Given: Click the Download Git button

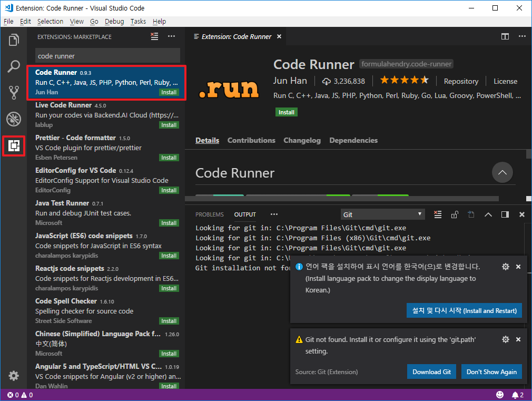Looking at the screenshot, I should [431, 372].
